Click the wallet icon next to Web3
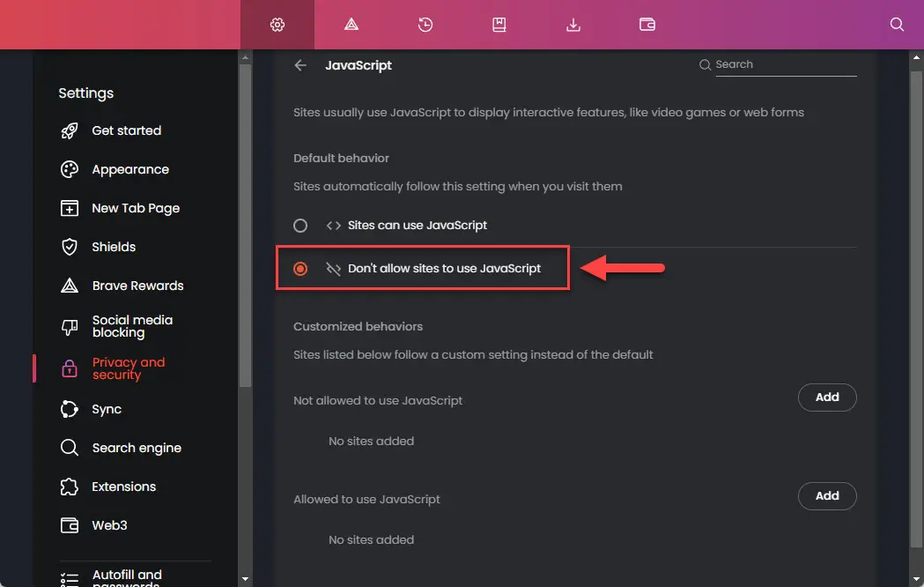 [x=70, y=525]
